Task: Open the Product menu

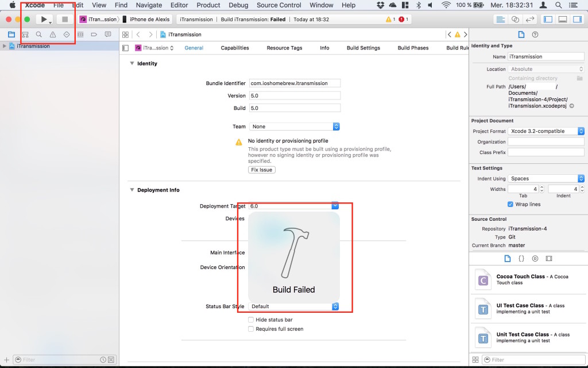Action: tap(208, 5)
